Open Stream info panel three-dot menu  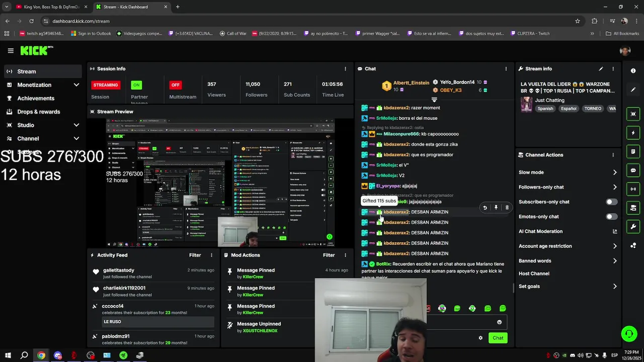pyautogui.click(x=613, y=69)
